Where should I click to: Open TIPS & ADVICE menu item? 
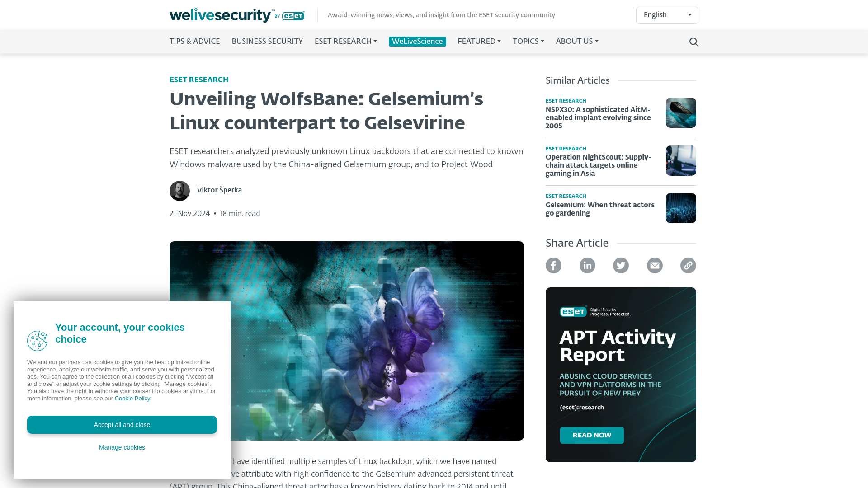194,42
